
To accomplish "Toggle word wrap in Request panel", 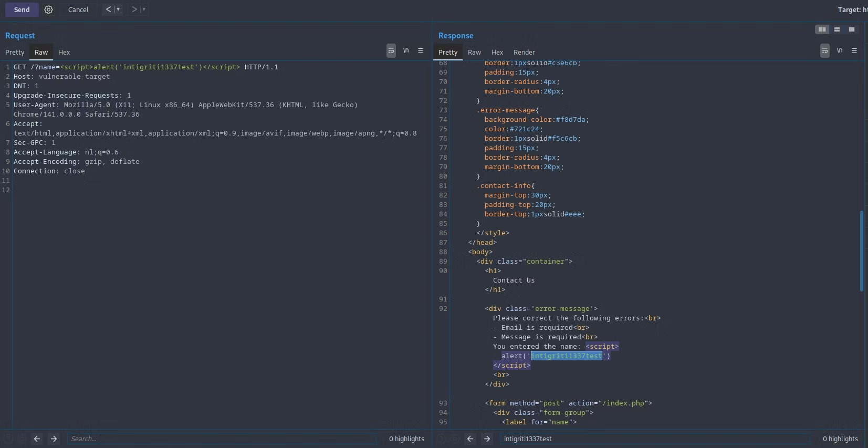I will pyautogui.click(x=391, y=50).
